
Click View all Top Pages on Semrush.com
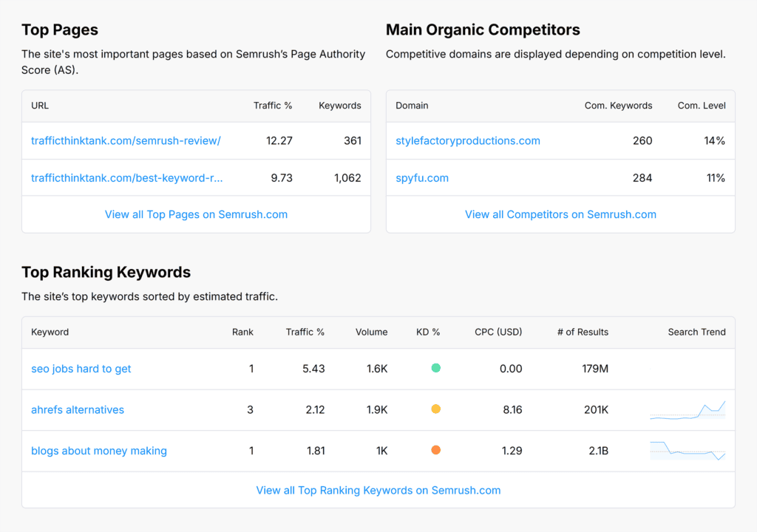click(x=196, y=214)
